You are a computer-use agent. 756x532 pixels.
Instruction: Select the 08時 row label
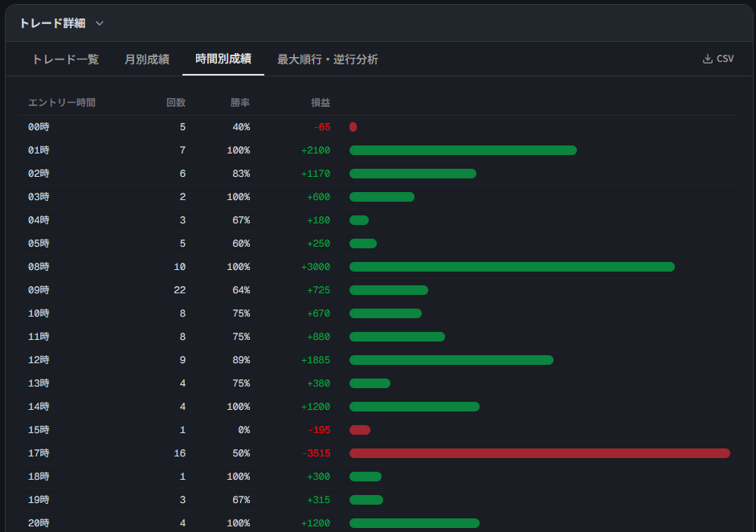39,267
